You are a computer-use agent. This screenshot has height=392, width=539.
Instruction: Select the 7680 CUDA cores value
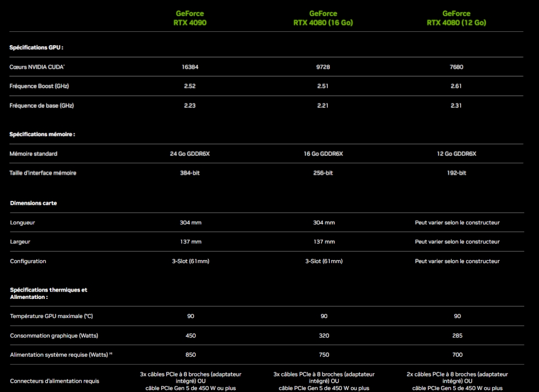457,67
